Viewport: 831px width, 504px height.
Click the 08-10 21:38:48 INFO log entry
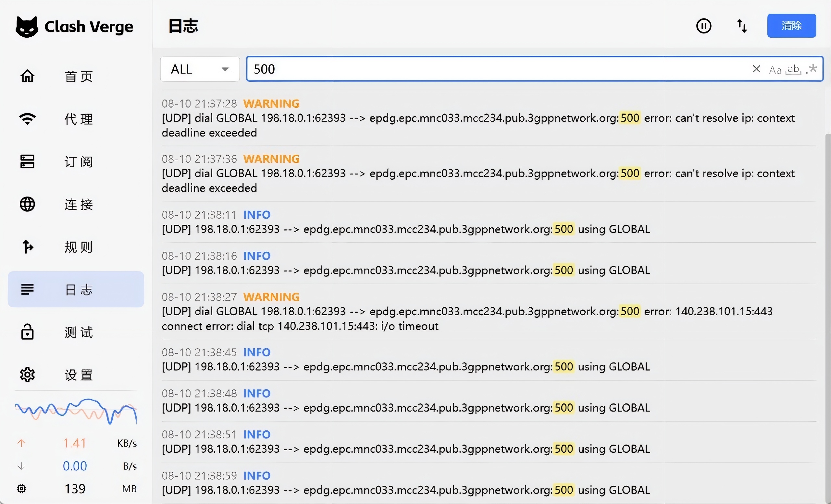(489, 401)
